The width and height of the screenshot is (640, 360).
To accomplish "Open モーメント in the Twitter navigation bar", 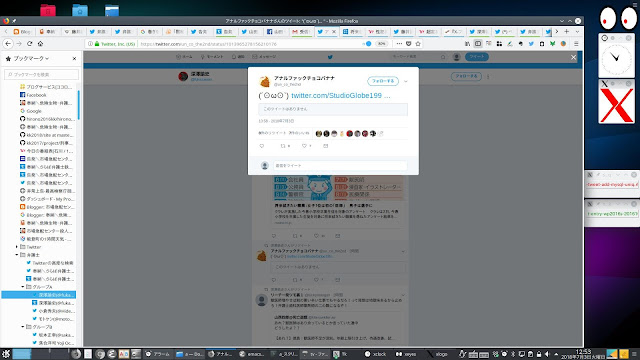I will click(x=211, y=57).
